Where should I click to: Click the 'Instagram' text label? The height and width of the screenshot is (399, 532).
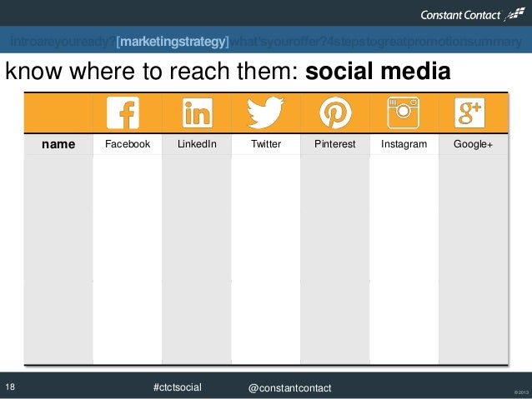[404, 144]
